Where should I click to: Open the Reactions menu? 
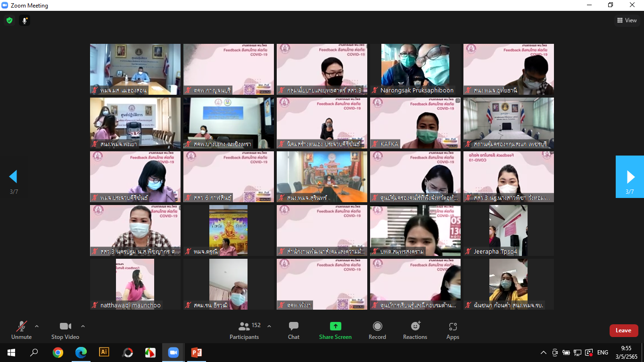click(x=415, y=330)
